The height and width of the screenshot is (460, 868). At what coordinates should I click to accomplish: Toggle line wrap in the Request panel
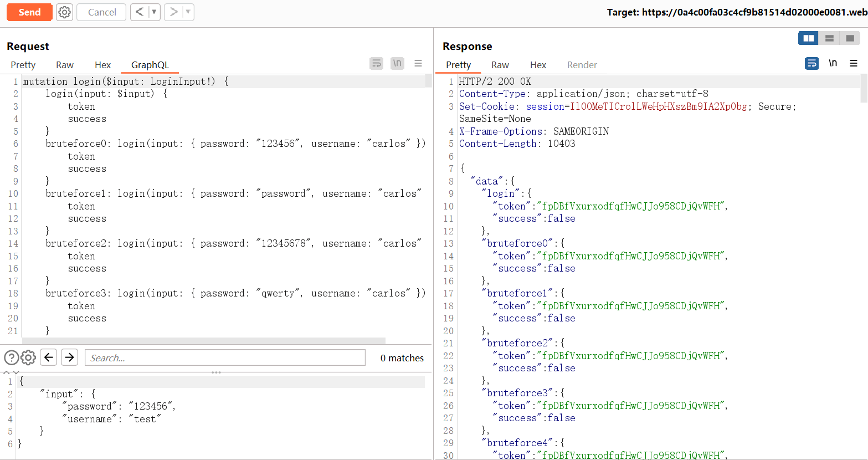click(376, 63)
